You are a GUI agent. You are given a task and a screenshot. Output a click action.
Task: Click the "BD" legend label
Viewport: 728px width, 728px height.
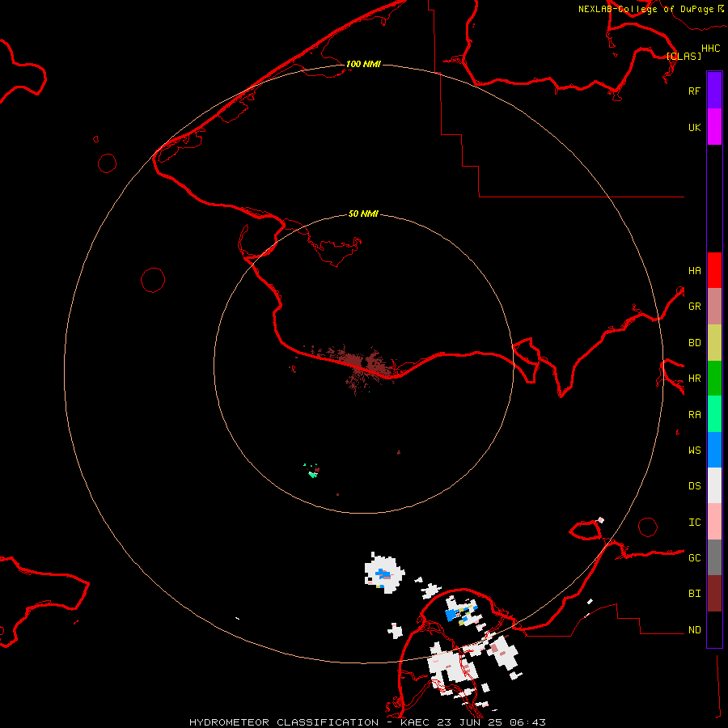pyautogui.click(x=694, y=343)
